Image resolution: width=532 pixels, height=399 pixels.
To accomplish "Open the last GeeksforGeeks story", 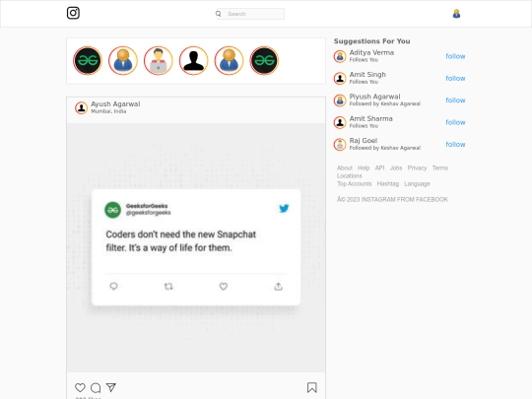I will tap(264, 61).
